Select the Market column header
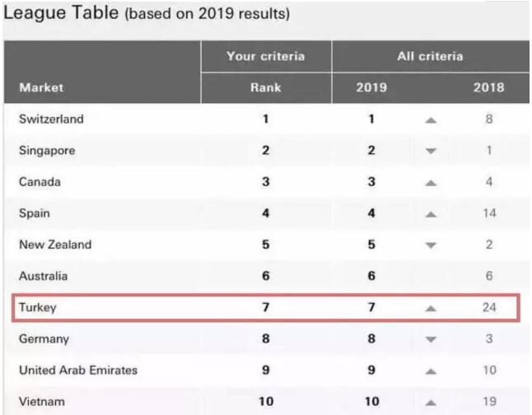532x415 pixels. coord(41,87)
